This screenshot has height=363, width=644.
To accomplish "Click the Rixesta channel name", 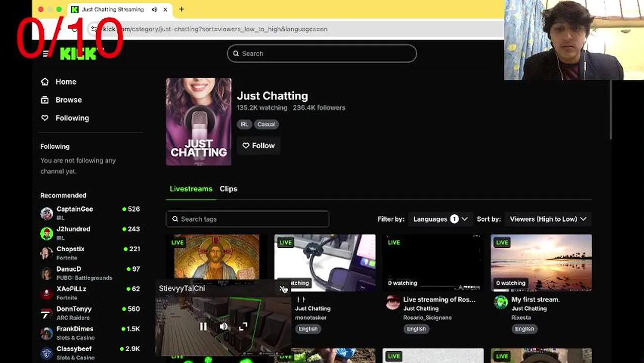I will [x=521, y=318].
